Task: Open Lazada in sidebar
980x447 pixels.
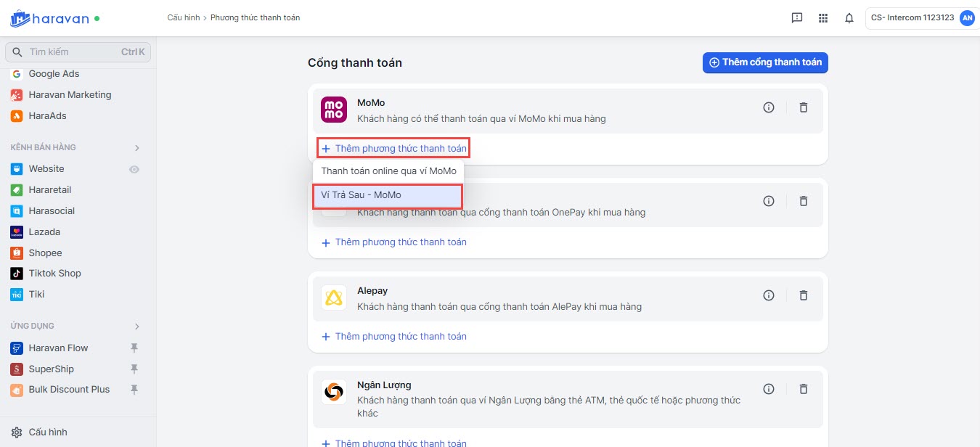Action: (44, 232)
